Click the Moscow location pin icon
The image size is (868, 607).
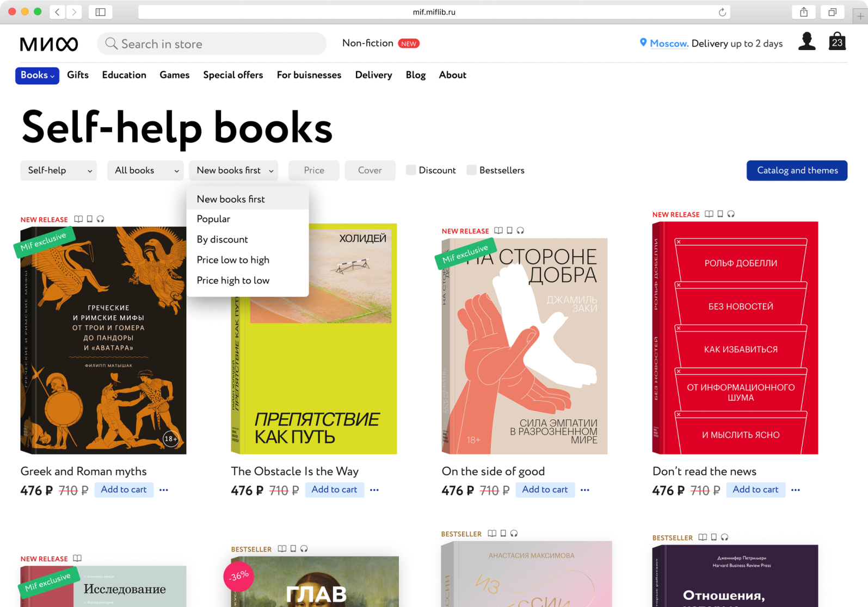(643, 43)
